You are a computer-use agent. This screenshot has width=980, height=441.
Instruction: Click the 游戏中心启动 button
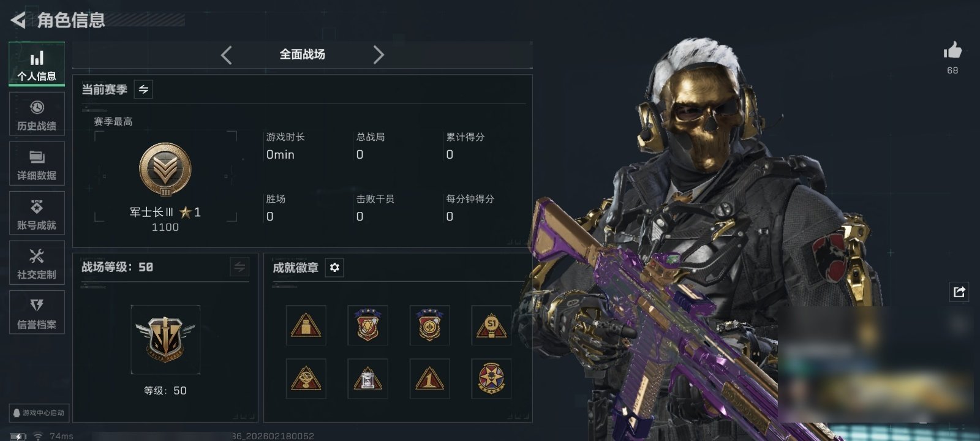[x=38, y=413]
